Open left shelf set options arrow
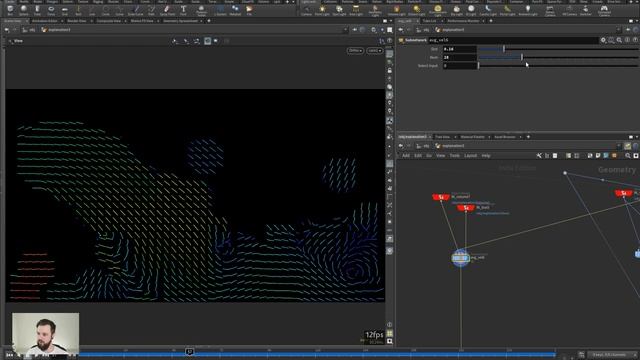Viewport: 640px width, 360px height. tap(293, 2)
